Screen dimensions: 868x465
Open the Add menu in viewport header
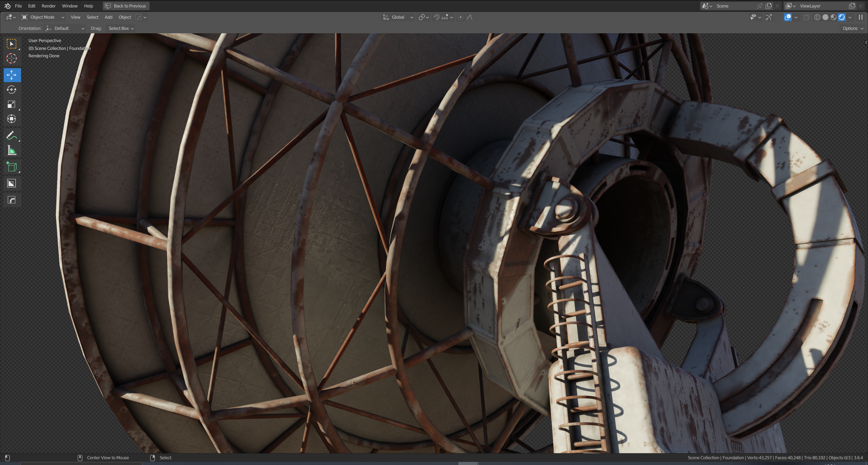point(108,17)
